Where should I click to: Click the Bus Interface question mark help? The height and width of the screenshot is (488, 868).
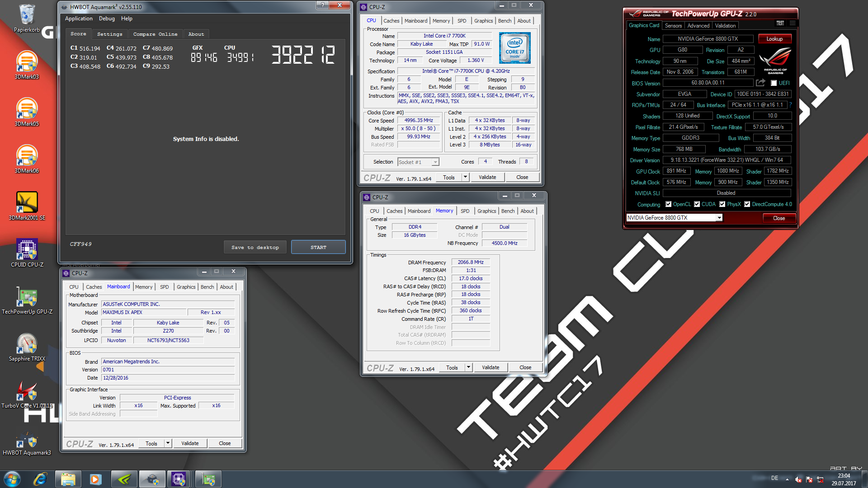[791, 105]
